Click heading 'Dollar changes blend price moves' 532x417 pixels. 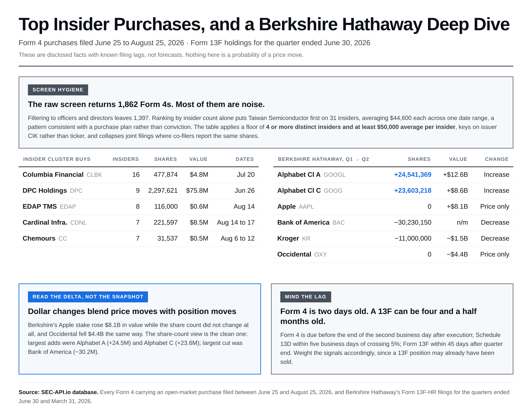point(132,311)
